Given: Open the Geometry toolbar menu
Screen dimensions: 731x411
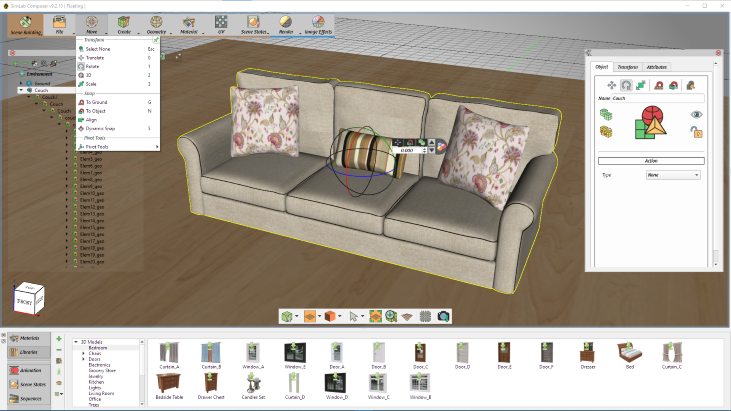Looking at the screenshot, I should click(157, 24).
